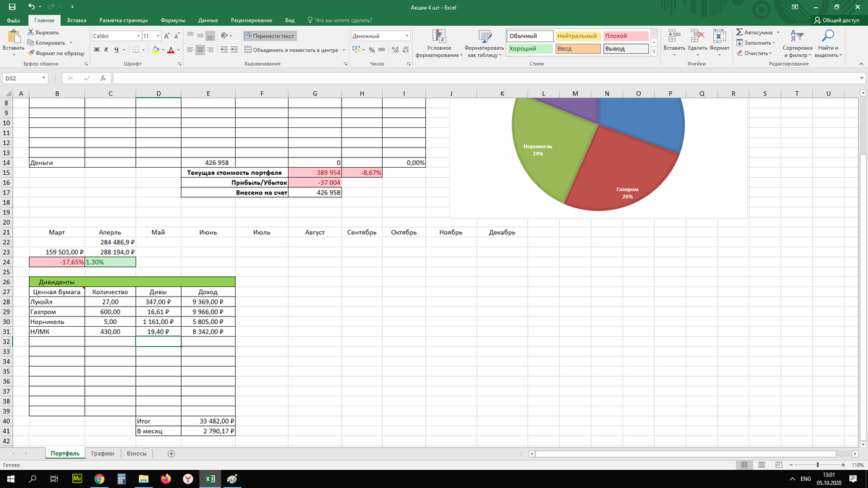Click the Format cells (Формат) icon
Screen dimensions: 868x488
719,38
